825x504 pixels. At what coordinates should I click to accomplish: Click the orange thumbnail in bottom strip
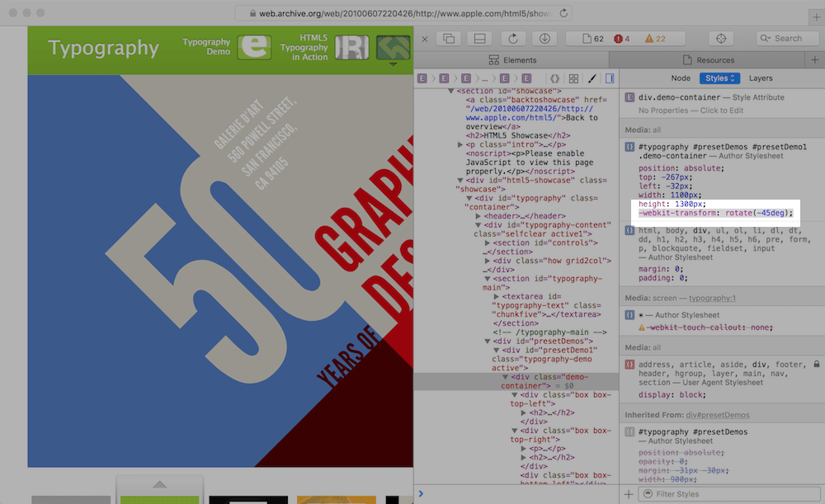337,500
